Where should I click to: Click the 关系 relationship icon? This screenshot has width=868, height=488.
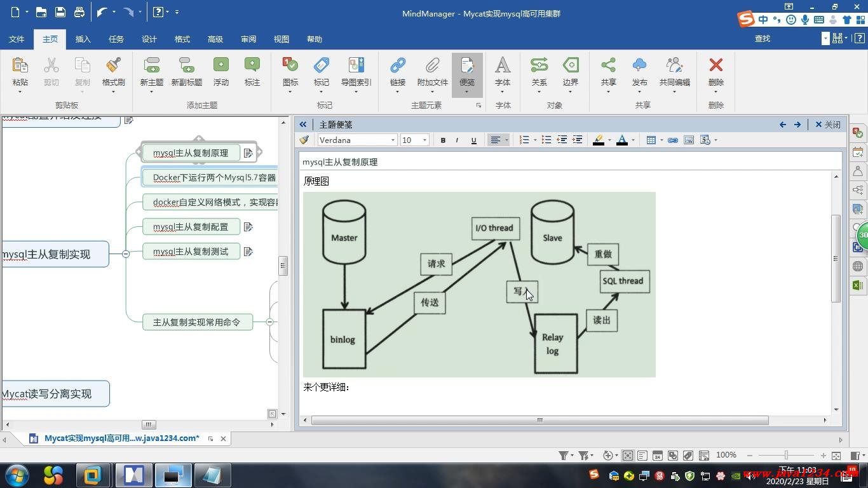coord(539,66)
